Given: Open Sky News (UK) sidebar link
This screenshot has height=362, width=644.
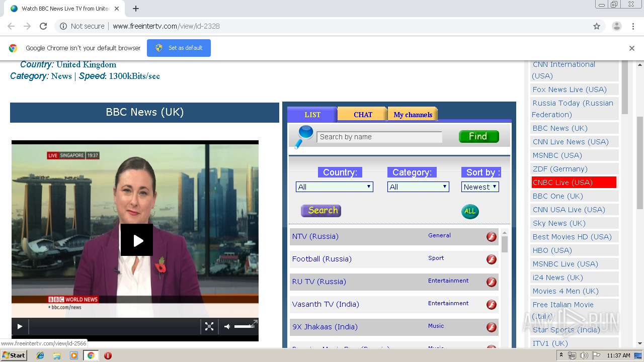Looking at the screenshot, I should 559,223.
